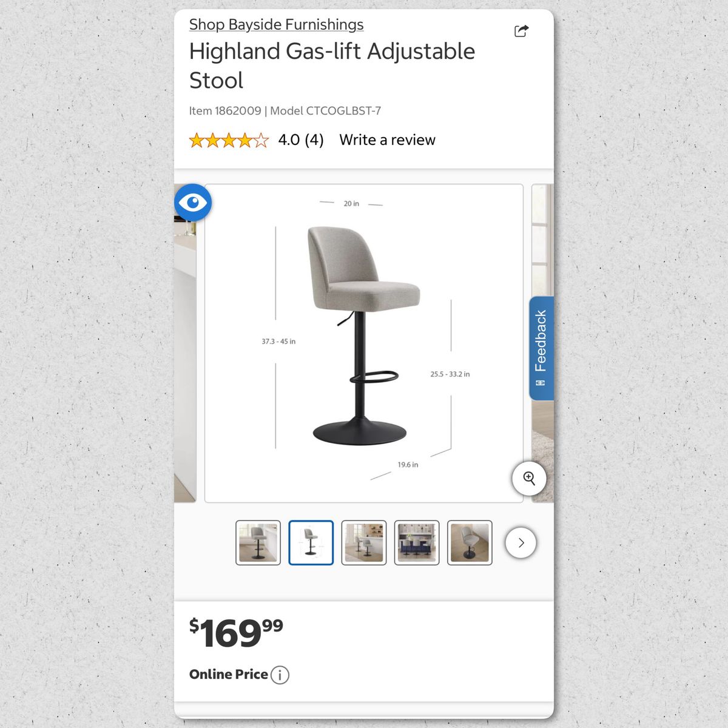Select the dimensions diagram thumbnail
Viewport: 728px width, 728px height.
pyautogui.click(x=311, y=542)
